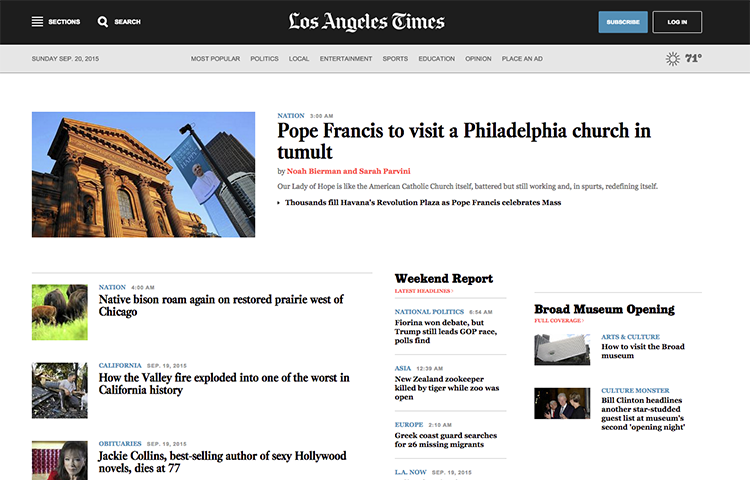Click the Los Angeles Times logo
Image resolution: width=750 pixels, height=480 pixels.
click(x=366, y=22)
